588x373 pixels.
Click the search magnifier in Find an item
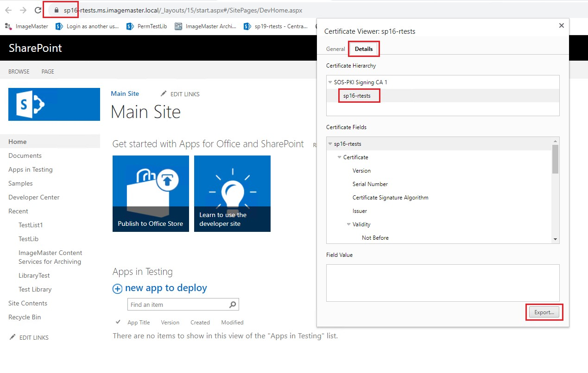[233, 305]
